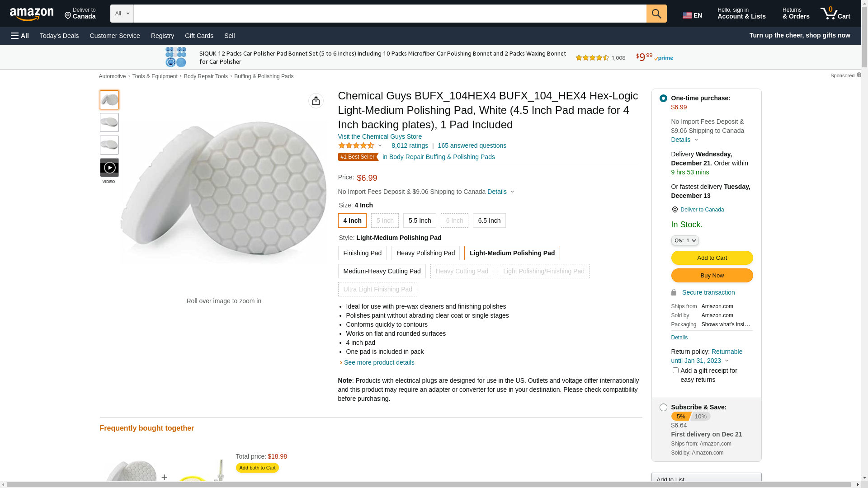The image size is (868, 488).
Task: Play the product video thumbnail
Action: coord(109,168)
